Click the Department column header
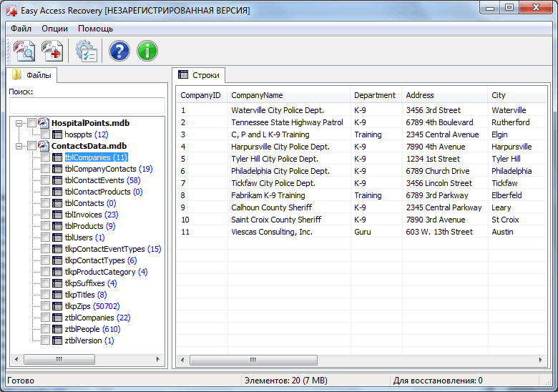This screenshot has width=558, height=392. pos(374,95)
